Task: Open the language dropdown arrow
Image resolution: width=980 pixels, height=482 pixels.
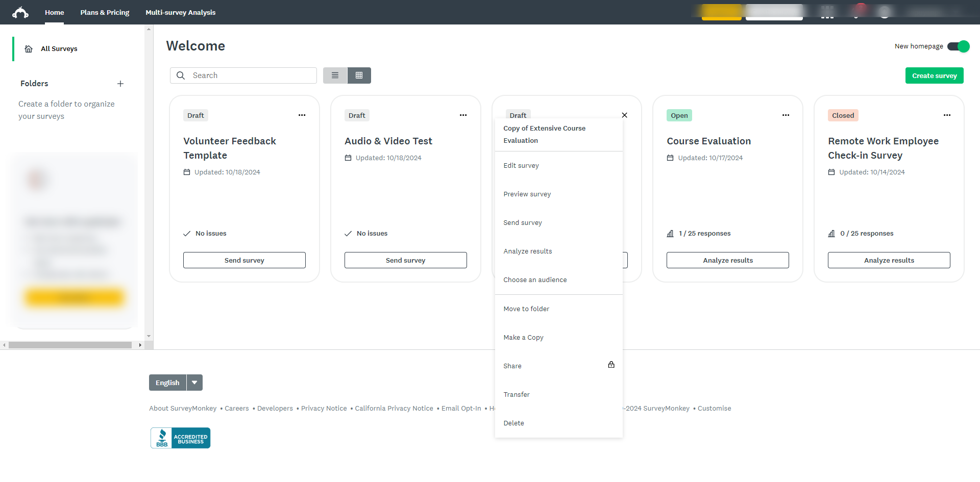Action: pyautogui.click(x=194, y=383)
